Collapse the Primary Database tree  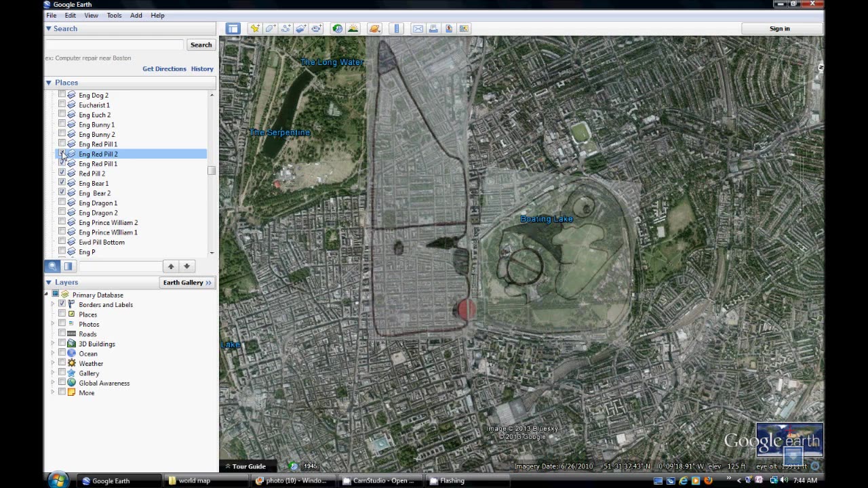[x=47, y=294]
